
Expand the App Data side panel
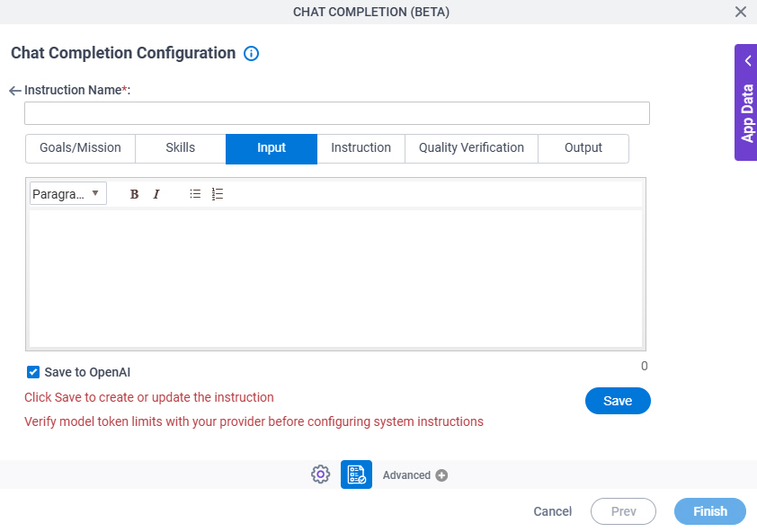pos(746,102)
